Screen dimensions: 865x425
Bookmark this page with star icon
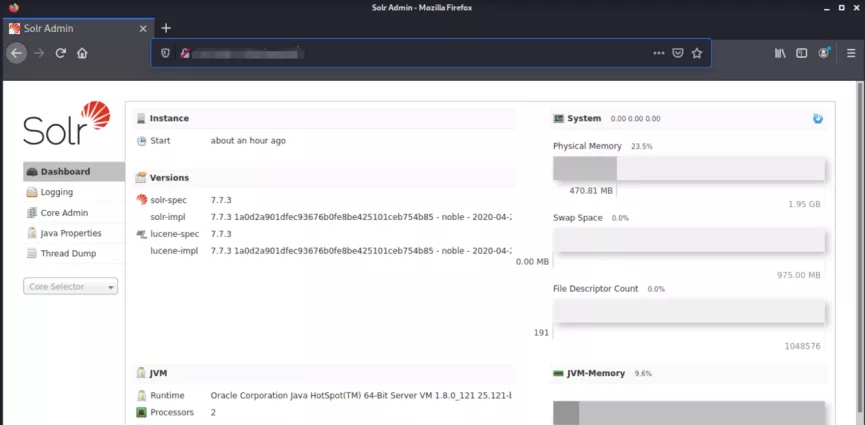pos(697,53)
